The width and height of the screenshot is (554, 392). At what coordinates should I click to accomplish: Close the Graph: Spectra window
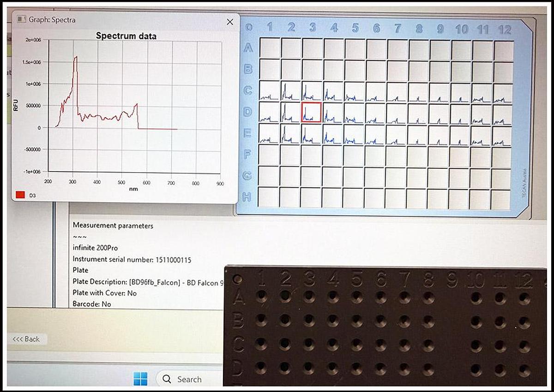[229, 22]
